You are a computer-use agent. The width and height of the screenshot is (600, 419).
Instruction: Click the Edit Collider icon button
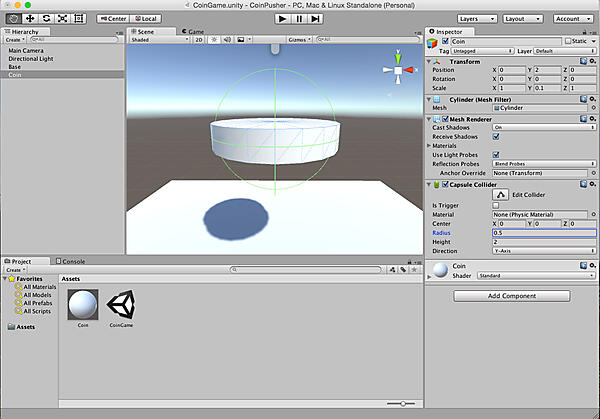(x=503, y=194)
